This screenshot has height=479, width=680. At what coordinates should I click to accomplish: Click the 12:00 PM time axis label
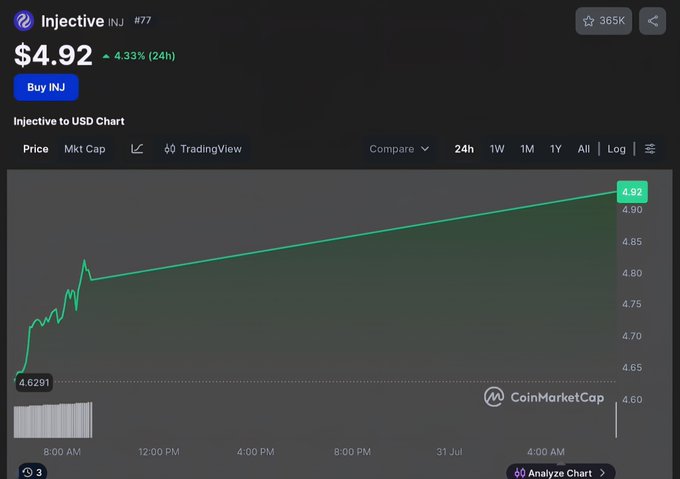[159, 452]
